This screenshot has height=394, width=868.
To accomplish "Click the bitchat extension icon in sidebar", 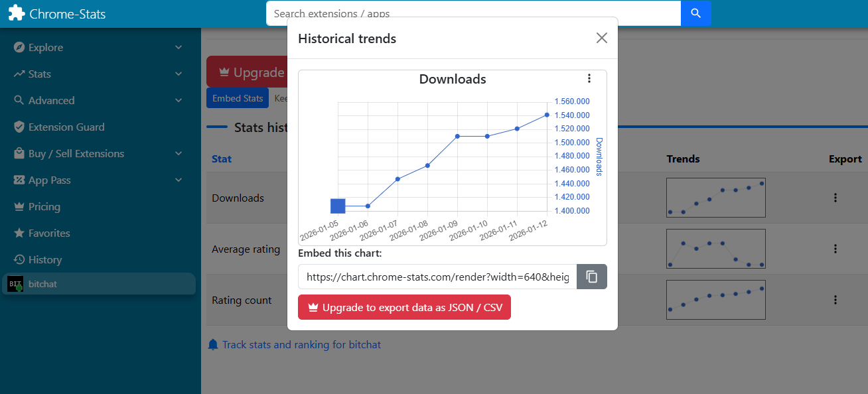I will [x=15, y=284].
